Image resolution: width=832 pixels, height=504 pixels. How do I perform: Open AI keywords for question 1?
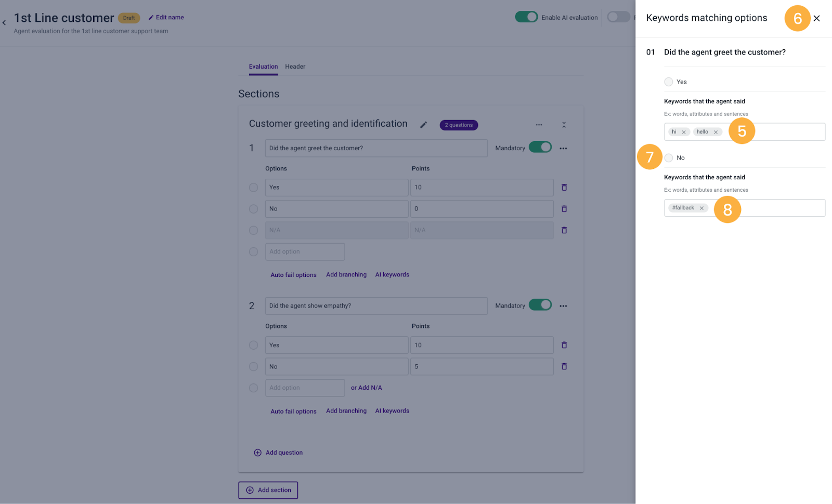pyautogui.click(x=392, y=275)
